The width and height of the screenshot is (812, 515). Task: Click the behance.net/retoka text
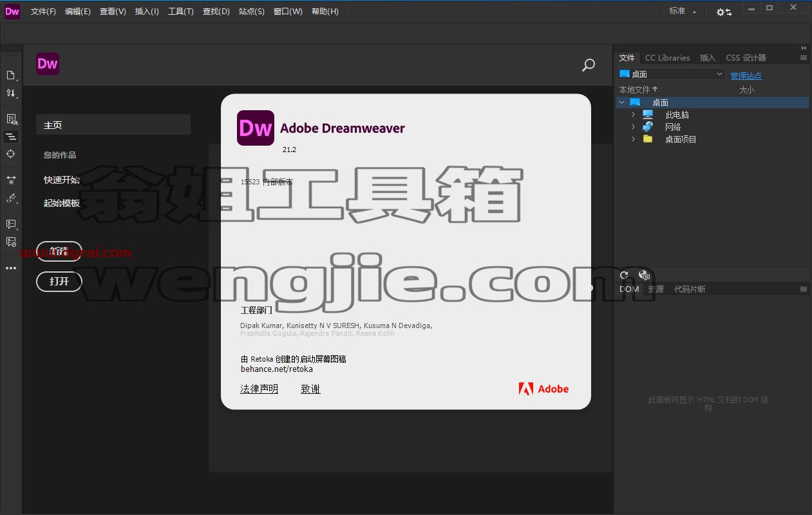(x=277, y=369)
